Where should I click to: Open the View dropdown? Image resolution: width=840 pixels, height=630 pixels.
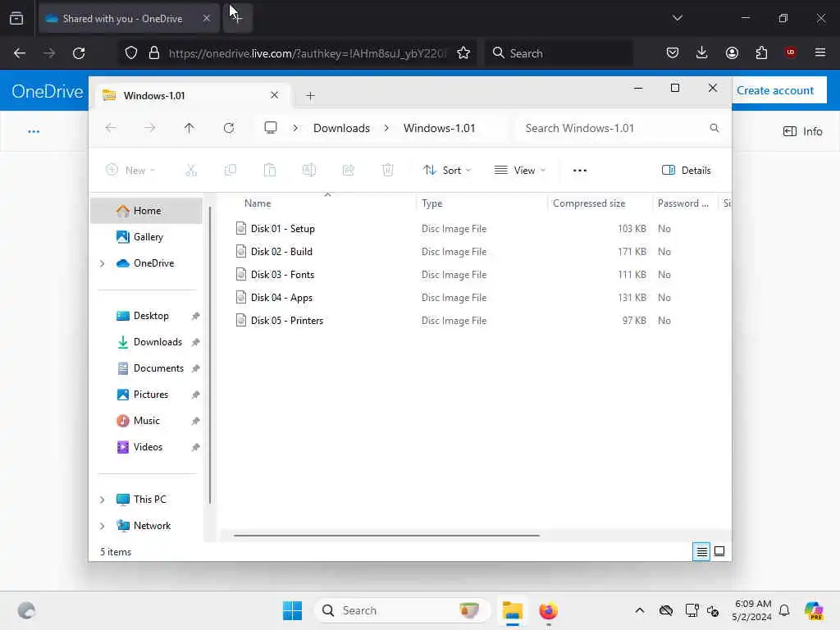click(519, 171)
